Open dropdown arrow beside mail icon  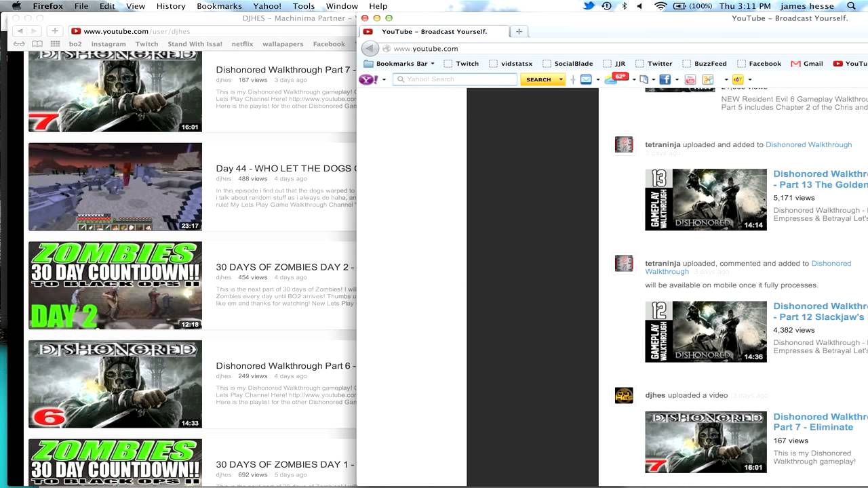point(597,80)
